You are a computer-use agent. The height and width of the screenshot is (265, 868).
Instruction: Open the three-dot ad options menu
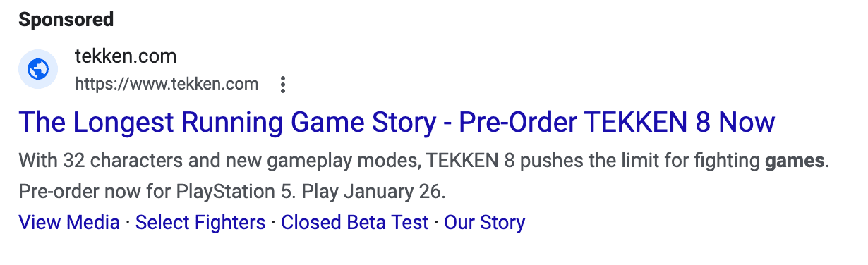[x=283, y=85]
